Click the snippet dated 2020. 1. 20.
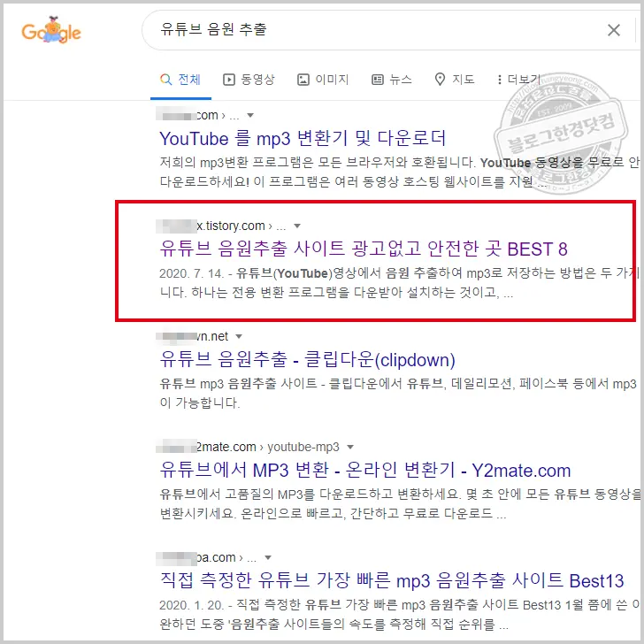 (x=400, y=615)
